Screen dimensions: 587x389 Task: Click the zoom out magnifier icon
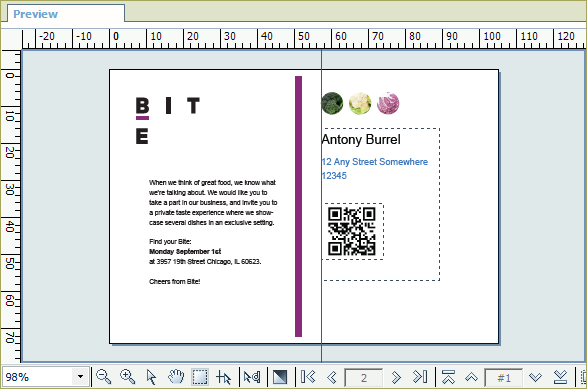(103, 376)
